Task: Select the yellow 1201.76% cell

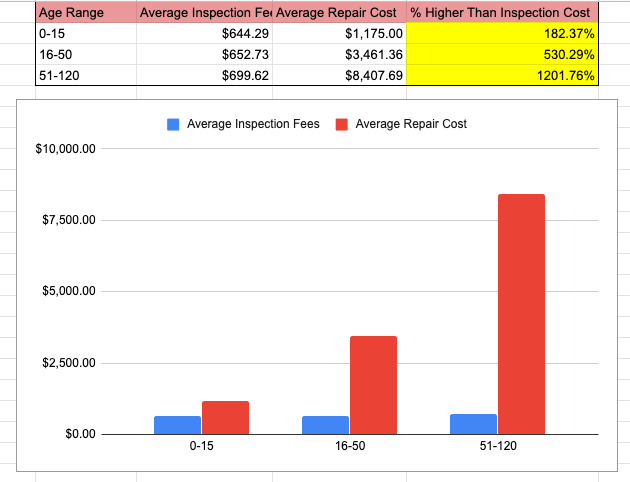Action: (x=502, y=75)
